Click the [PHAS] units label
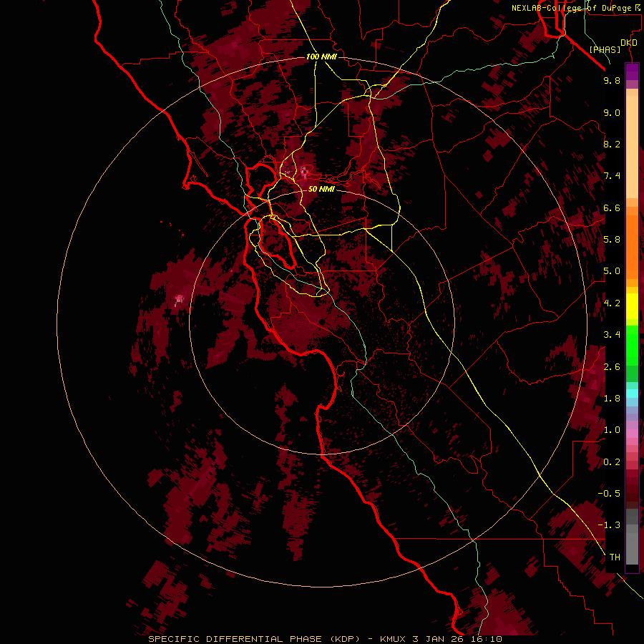Viewport: 644px width, 644px height. [x=605, y=49]
